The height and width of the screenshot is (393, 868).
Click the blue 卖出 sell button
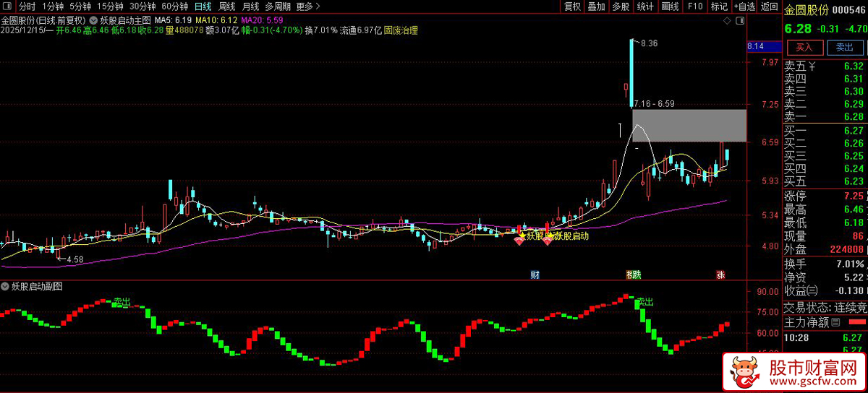pos(844,47)
